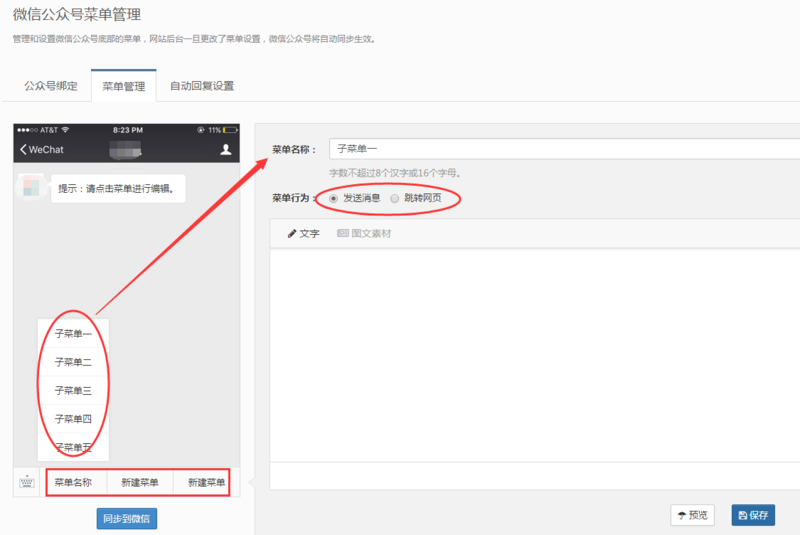Select the 文字 pencil tab
This screenshot has width=800, height=535.
(304, 234)
